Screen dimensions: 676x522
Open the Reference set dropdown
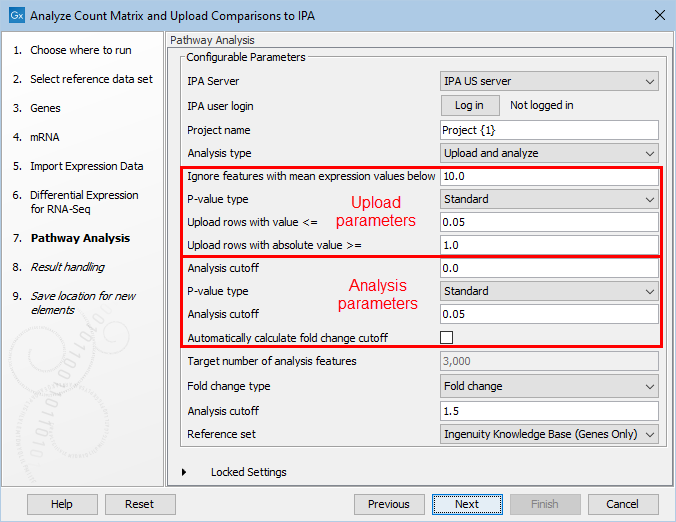[x=549, y=434]
